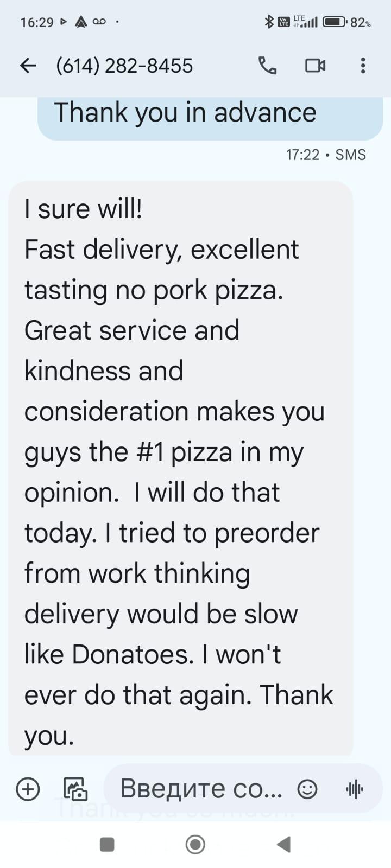Tap the Bluetooth icon in status bar
The width and height of the screenshot is (391, 868).
(x=268, y=22)
